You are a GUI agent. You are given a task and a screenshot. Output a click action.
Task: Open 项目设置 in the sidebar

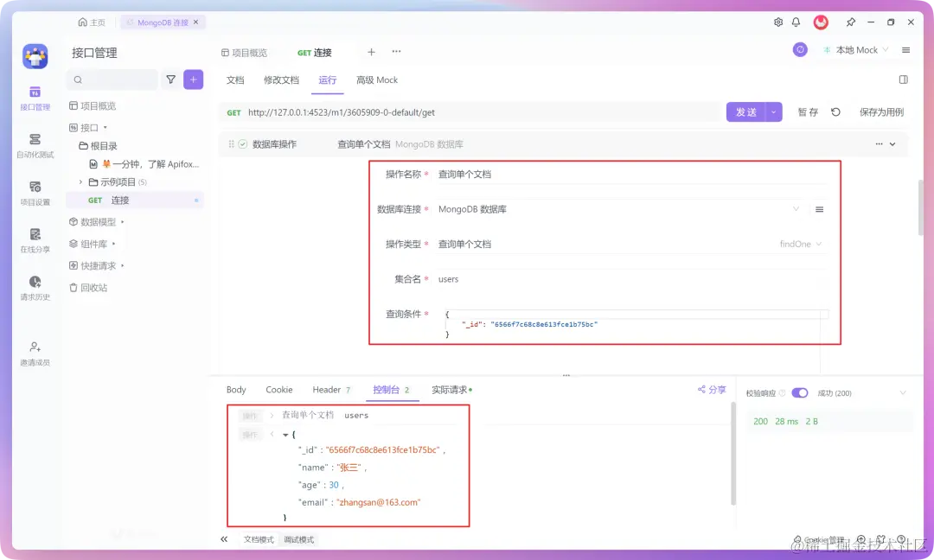[x=35, y=194]
